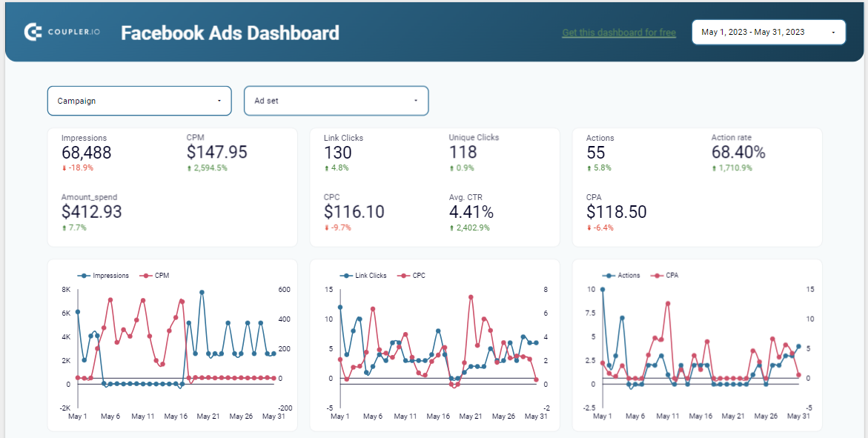This screenshot has height=438, width=868.
Task: Click the Link Clicks legend marker
Action: click(347, 276)
